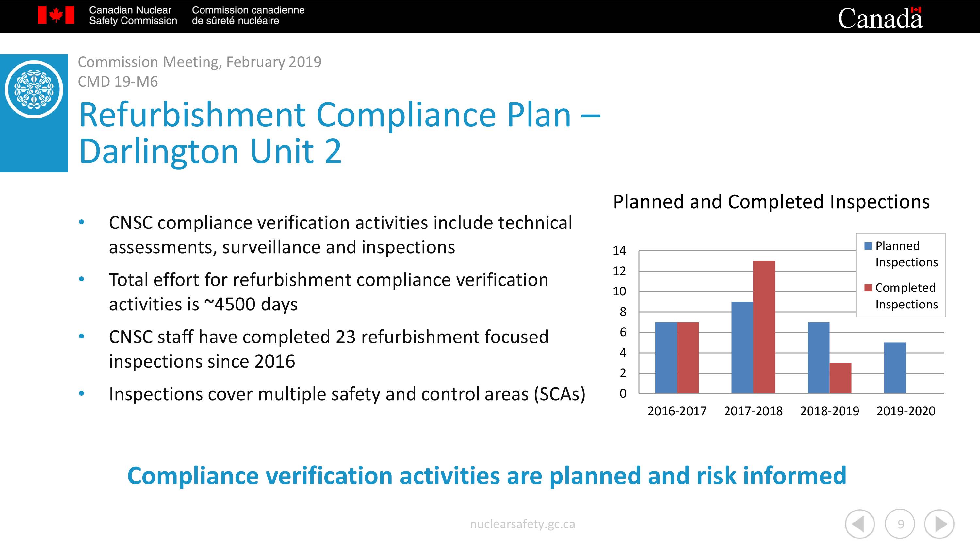Select the 2016-2017 planned inspections blue bar

(x=666, y=357)
